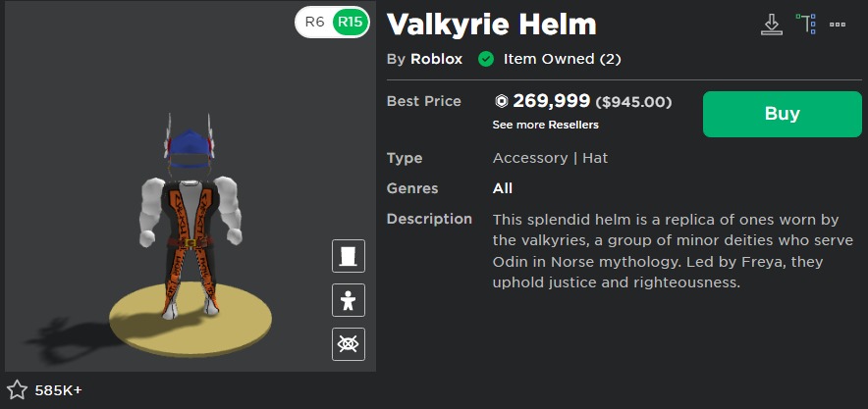Click the green verified owned checkmark
The width and height of the screenshot is (868, 409).
click(x=485, y=59)
